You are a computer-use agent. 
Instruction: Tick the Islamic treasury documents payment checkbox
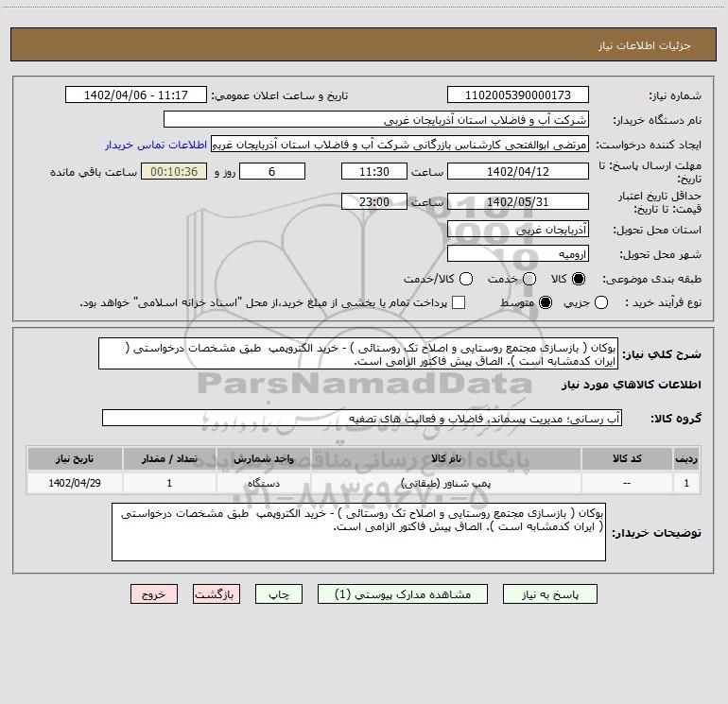point(459,303)
